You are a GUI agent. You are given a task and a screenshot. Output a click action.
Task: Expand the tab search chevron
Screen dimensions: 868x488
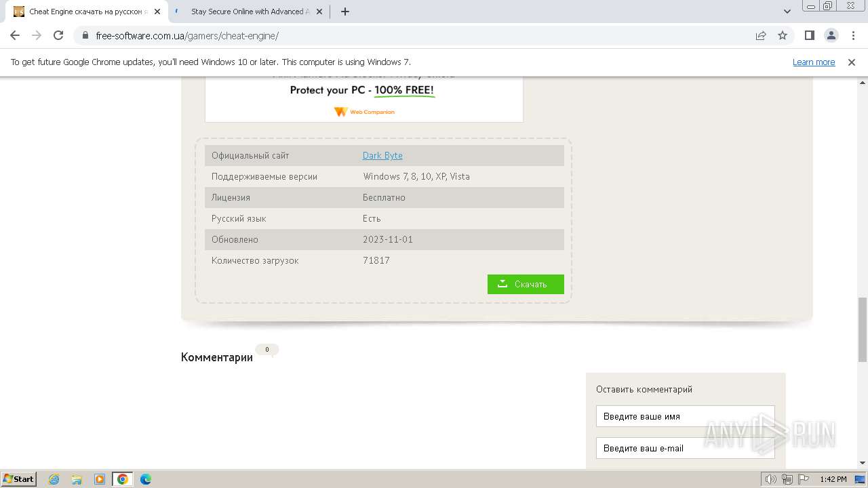point(787,12)
